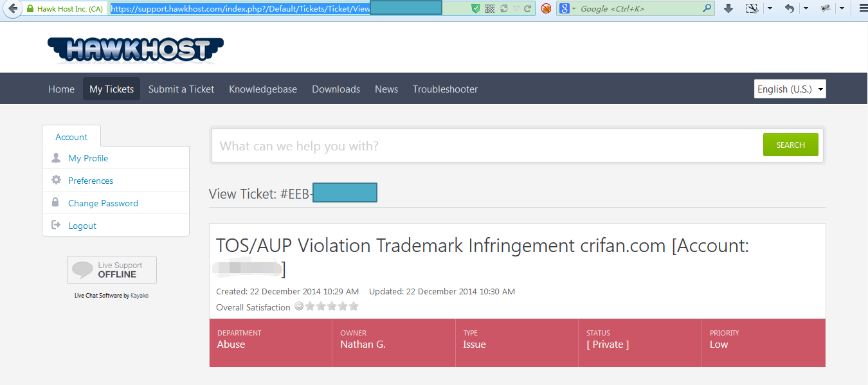The image size is (868, 385).
Task: Click the screenshot scissors toolbar icon
Action: (752, 9)
